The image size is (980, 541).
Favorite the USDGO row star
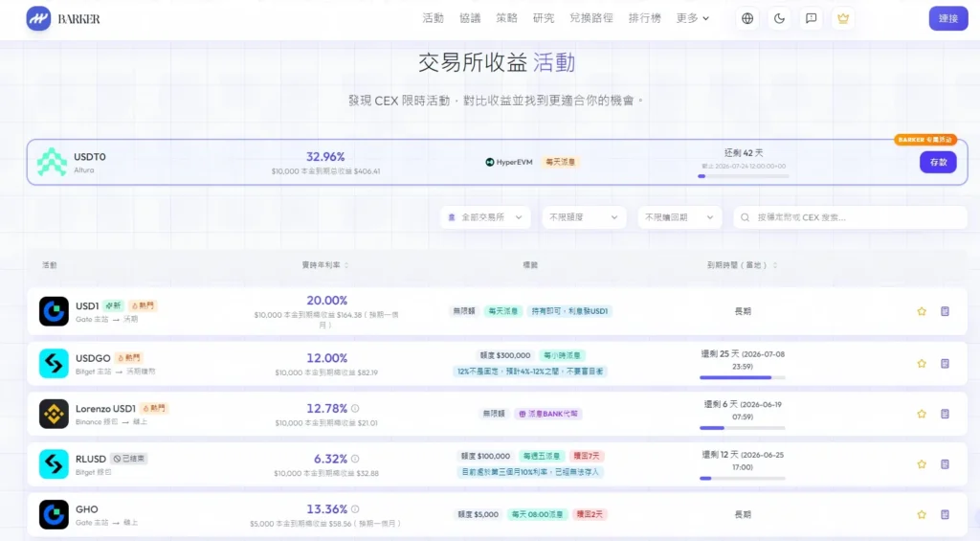(x=922, y=363)
